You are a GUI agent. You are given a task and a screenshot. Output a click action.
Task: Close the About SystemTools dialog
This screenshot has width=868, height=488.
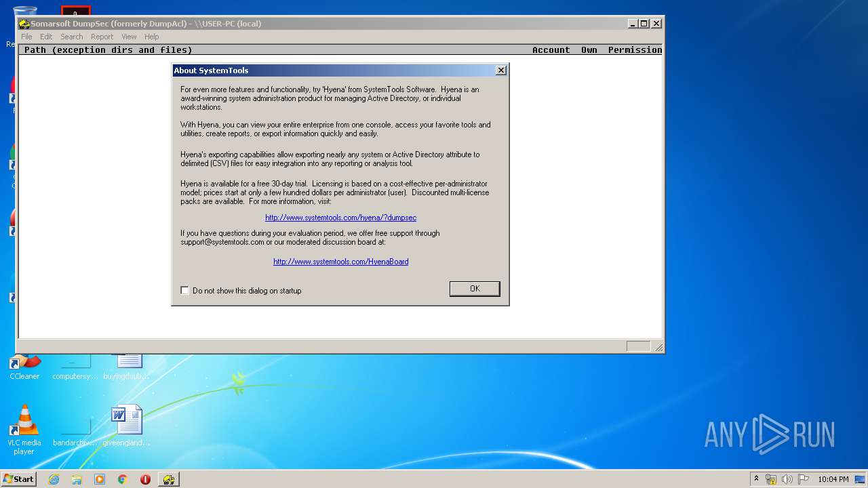click(500, 70)
